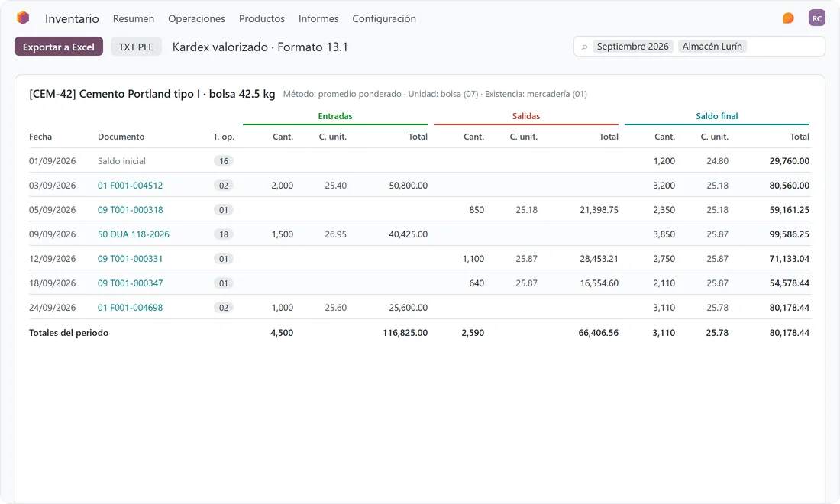
Task: Click entry total 50,800.00
Action: 409,186
